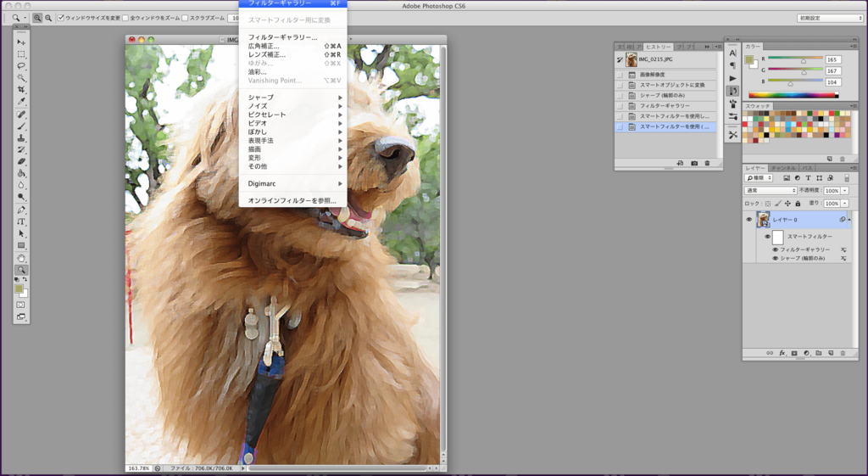Screen dimensions: 868x476
Task: Open 種類 layer filter type dropdown
Action: click(759, 178)
